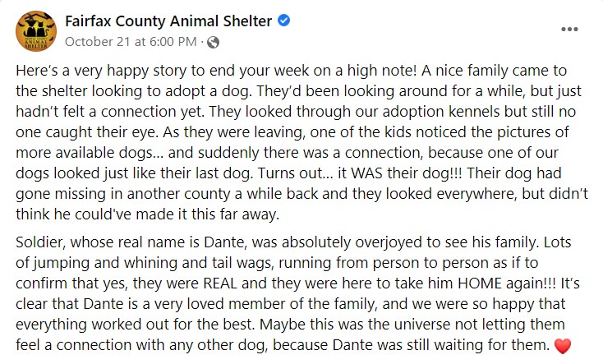Click the red heart emoji ending the post
Viewport: 603px width, 364px height.
click(563, 346)
